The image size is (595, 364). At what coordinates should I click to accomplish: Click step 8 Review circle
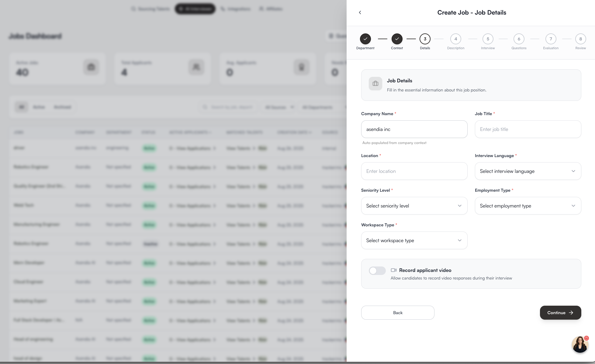[580, 39]
